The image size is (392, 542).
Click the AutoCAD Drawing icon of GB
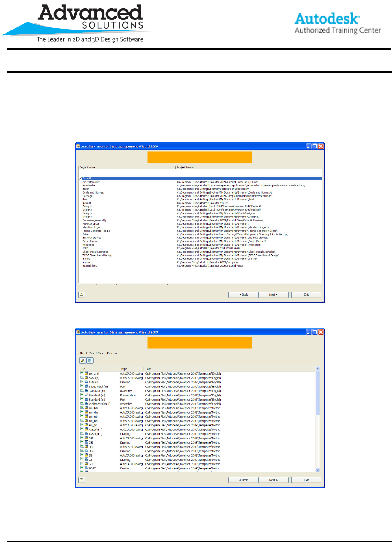coord(86,455)
